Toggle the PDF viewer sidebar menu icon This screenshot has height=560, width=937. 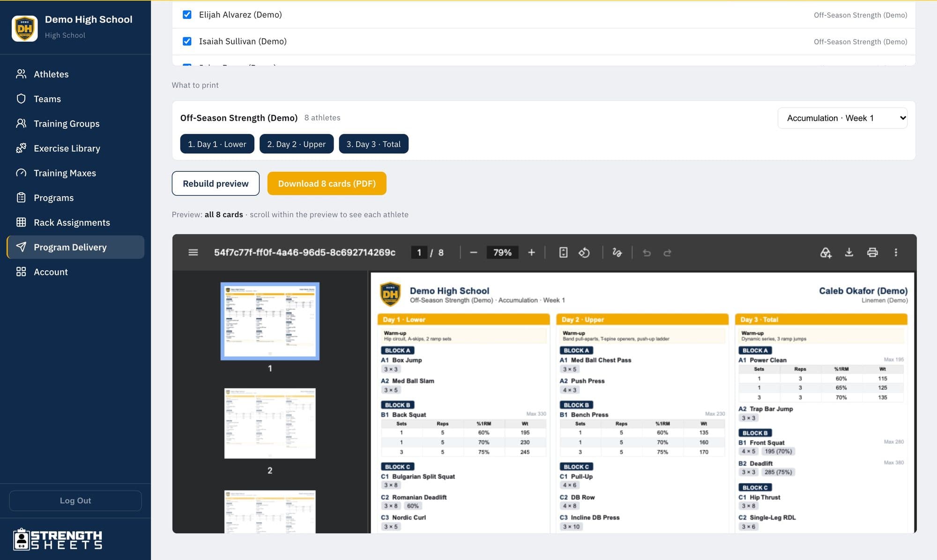tap(193, 252)
